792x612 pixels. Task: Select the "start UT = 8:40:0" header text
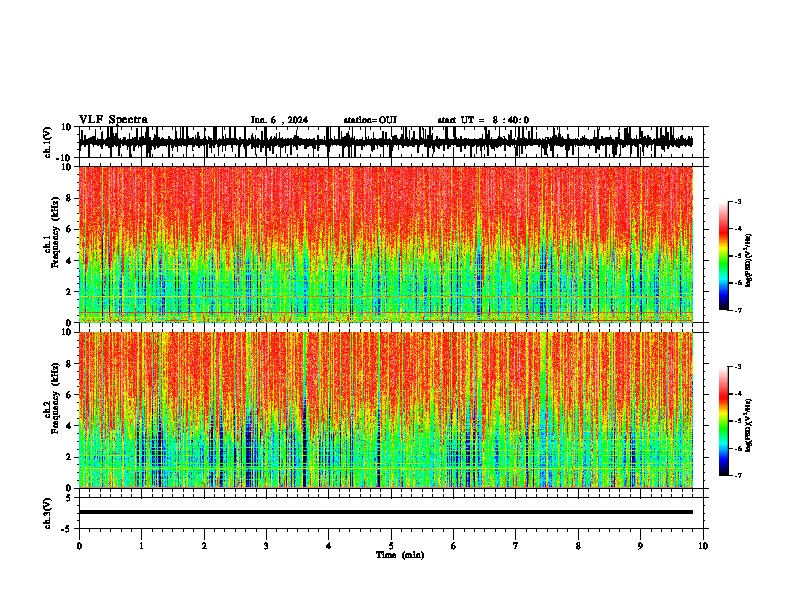483,120
